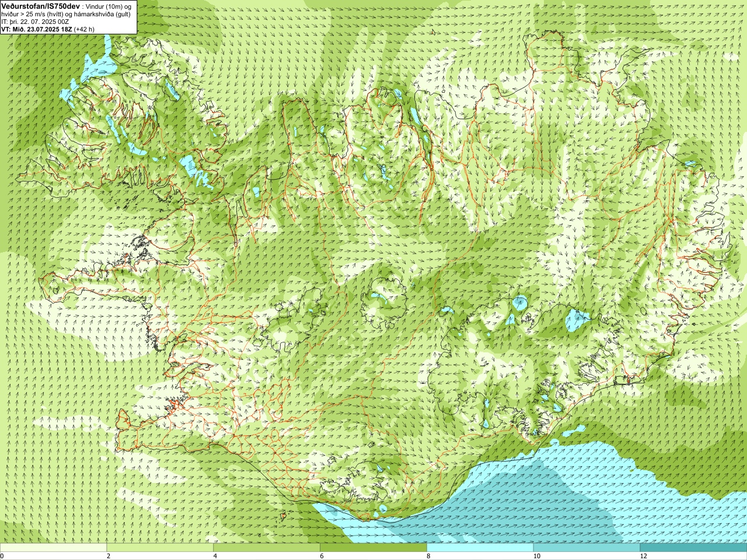Click the '(+42 h)' forecast offset text

[x=84, y=29]
